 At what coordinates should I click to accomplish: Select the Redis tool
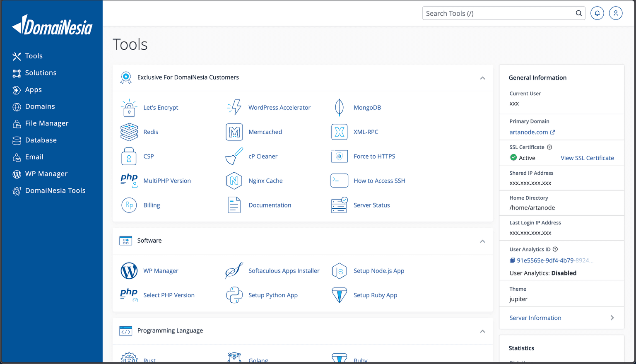point(151,132)
